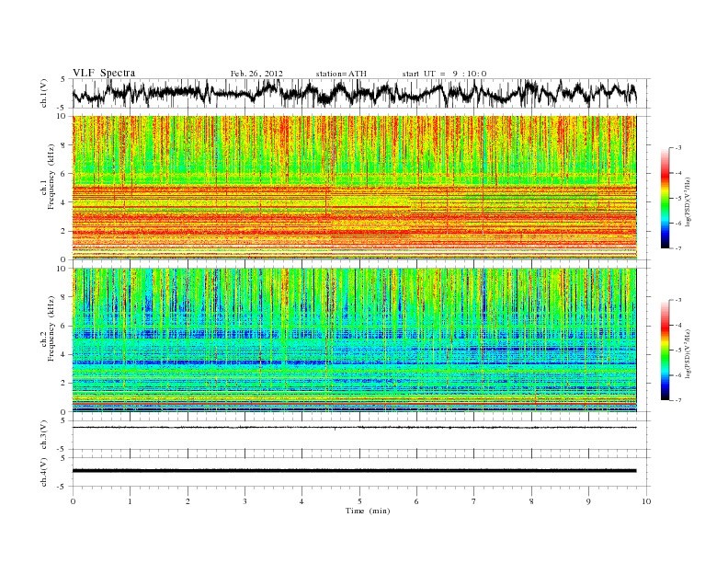Click the bottom time axis tick label "4"
This screenshot has width=728, height=563.
(301, 501)
